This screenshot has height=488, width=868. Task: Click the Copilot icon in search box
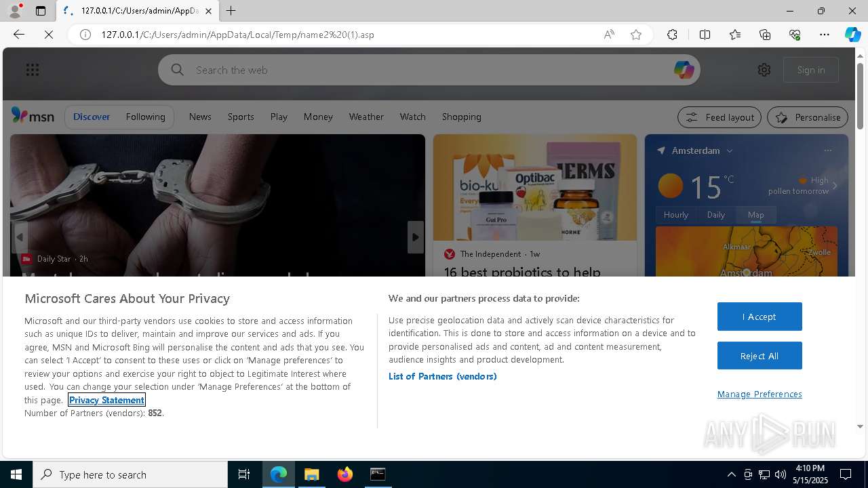point(684,70)
